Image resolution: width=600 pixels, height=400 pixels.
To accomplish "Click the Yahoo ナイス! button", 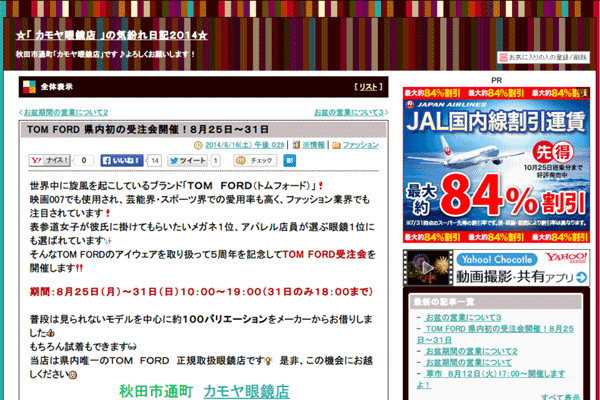I will (50, 160).
